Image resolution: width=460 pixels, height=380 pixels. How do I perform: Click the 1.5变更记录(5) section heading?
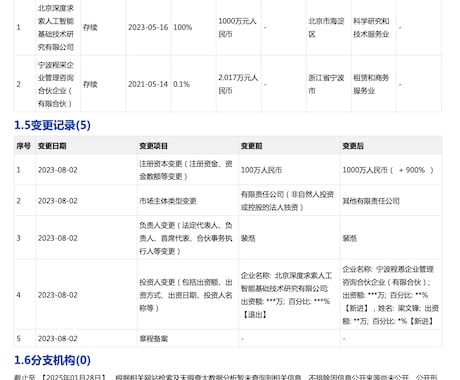pos(52,125)
